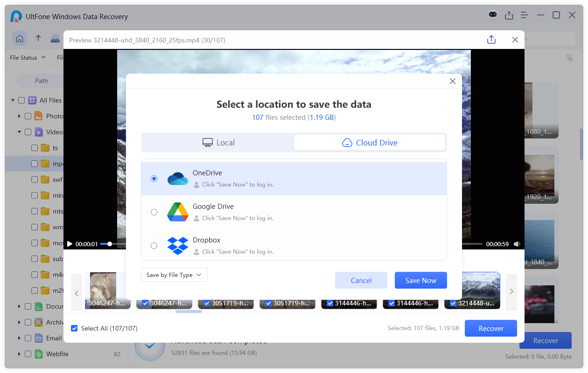Click the Save Now button
This screenshot has width=588, height=373.
pos(420,280)
